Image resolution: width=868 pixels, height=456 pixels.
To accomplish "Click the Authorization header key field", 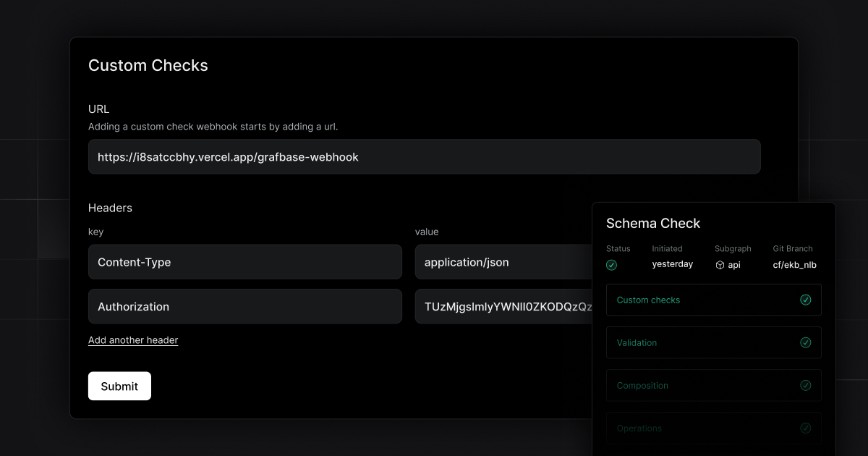I will coord(244,306).
